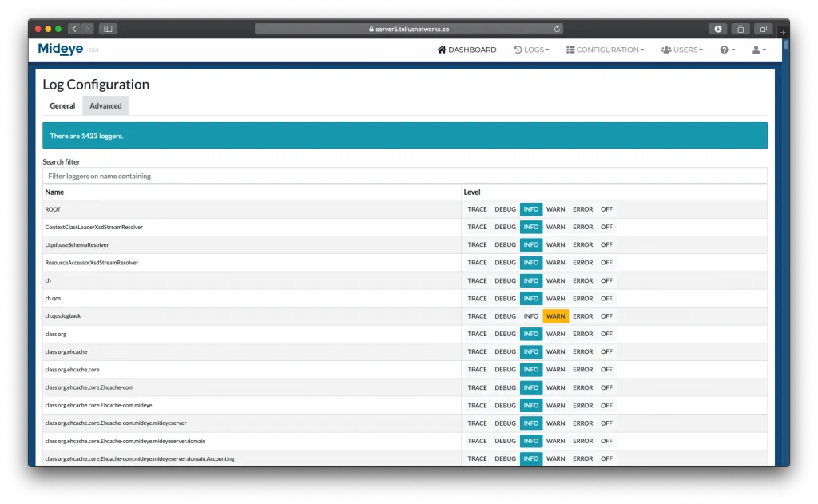The width and height of the screenshot is (818, 504).
Task: Open the tab overview icon
Action: tap(764, 28)
